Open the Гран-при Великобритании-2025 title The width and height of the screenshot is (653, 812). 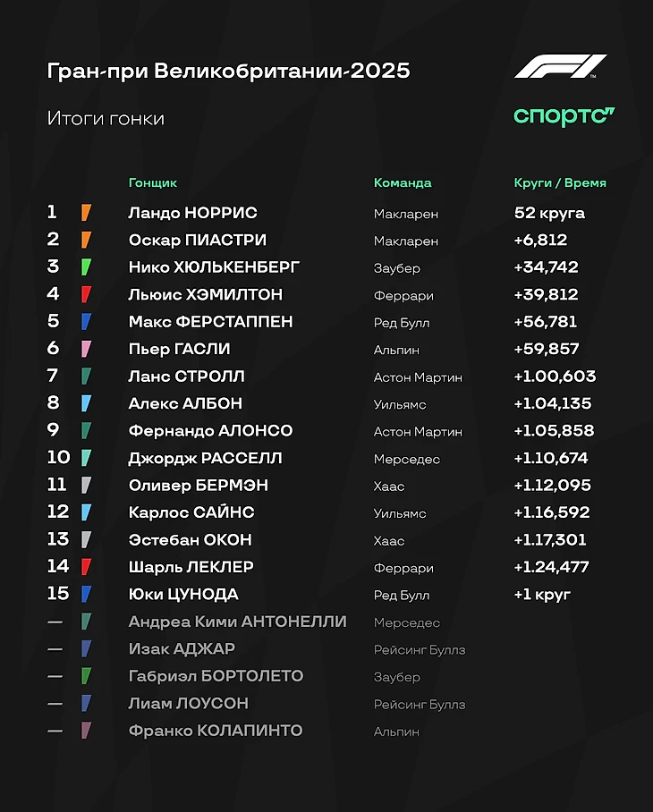[x=228, y=71]
